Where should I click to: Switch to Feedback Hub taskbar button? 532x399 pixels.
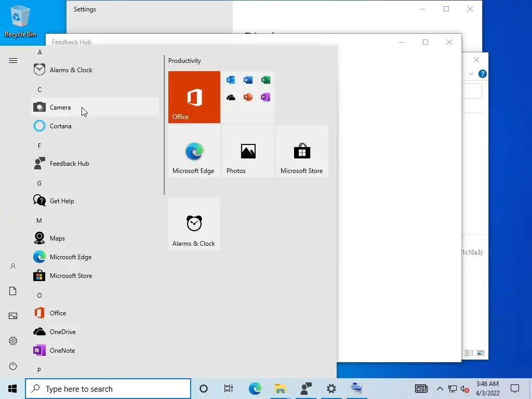point(305,389)
